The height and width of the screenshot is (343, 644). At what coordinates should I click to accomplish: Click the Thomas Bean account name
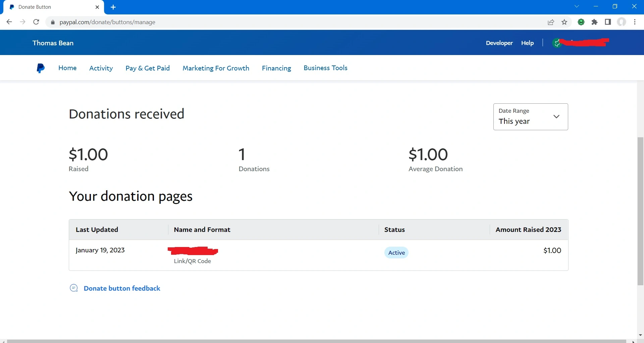coord(53,43)
